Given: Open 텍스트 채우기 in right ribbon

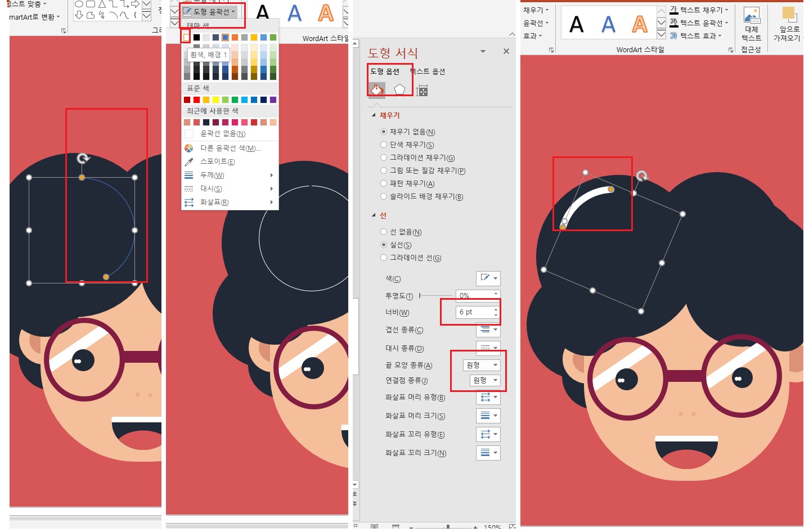Looking at the screenshot, I should coord(699,10).
